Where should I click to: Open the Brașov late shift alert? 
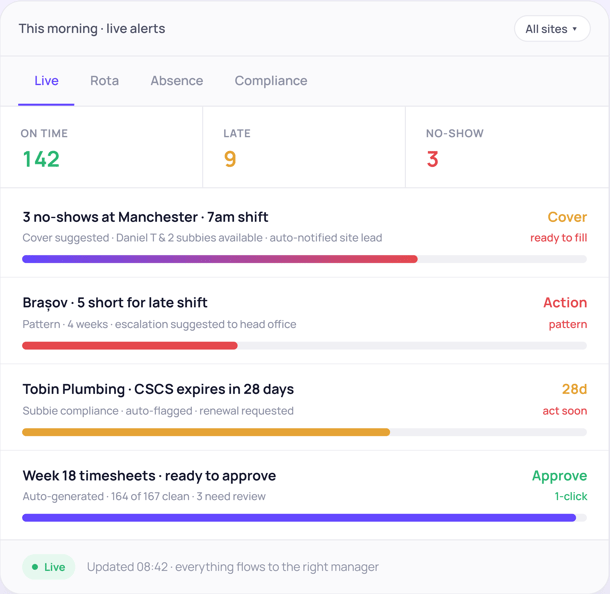coord(305,321)
